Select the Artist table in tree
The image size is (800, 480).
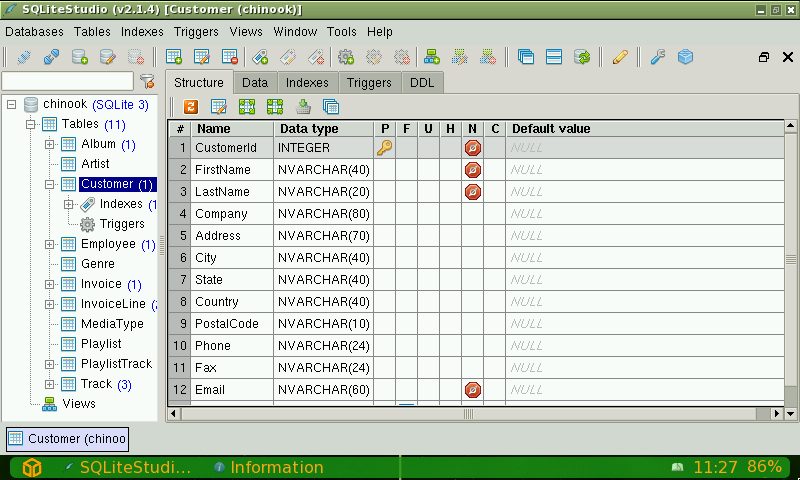[95, 164]
